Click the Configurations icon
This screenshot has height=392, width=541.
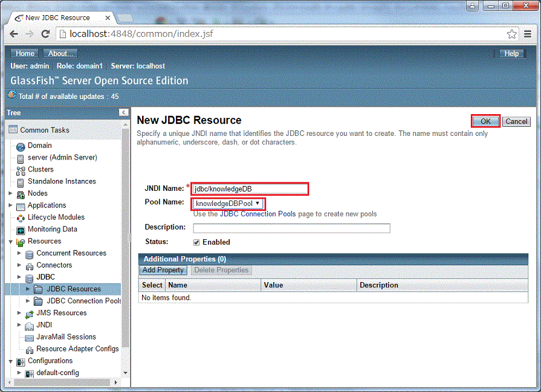point(21,362)
